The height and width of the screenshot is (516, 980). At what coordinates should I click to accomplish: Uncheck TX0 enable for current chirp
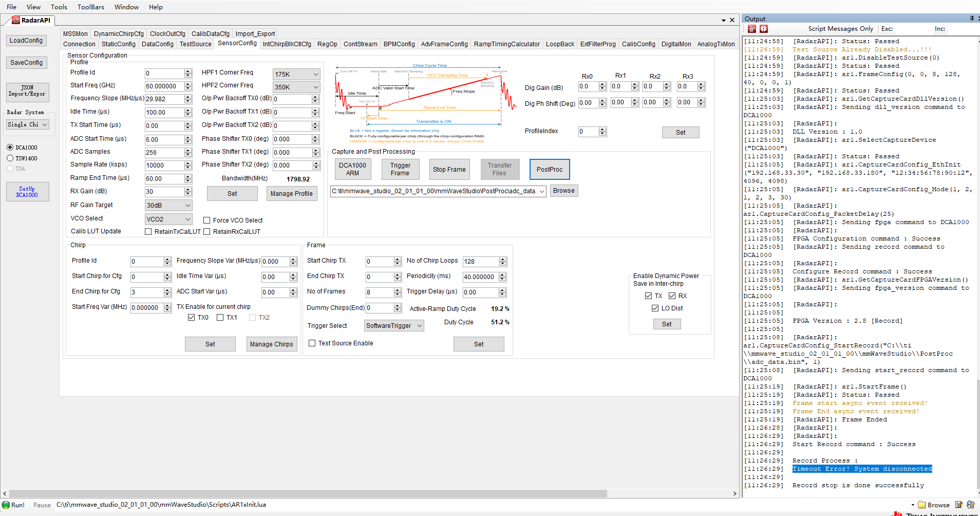(192, 318)
